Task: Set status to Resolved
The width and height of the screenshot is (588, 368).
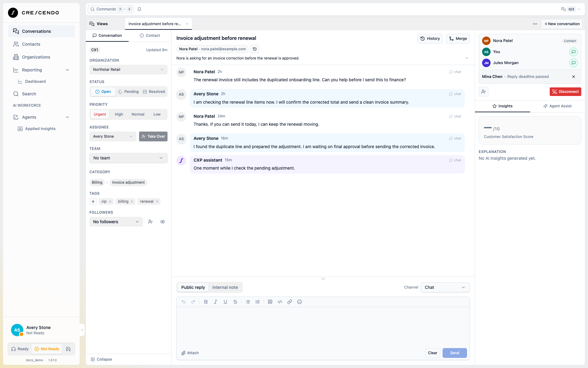Action: pos(154,92)
